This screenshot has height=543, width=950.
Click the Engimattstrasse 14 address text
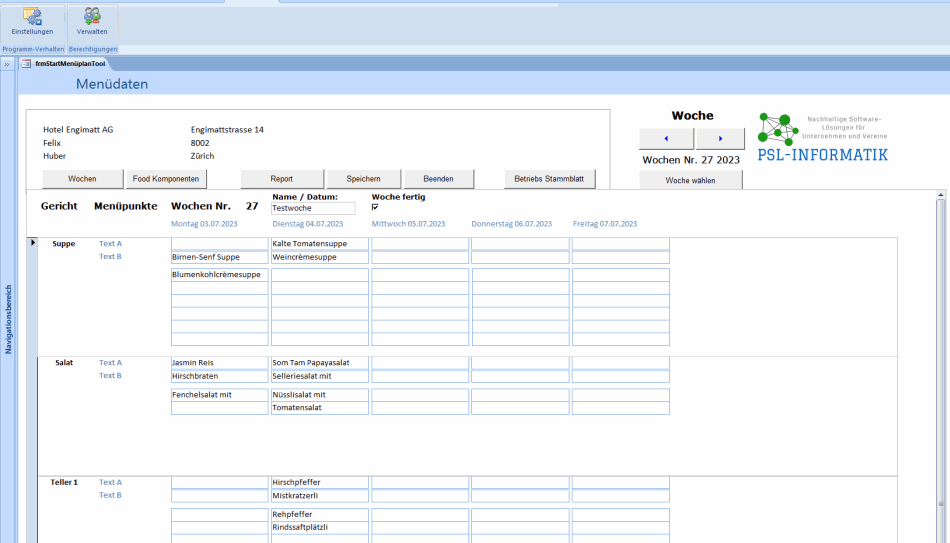coord(227,130)
